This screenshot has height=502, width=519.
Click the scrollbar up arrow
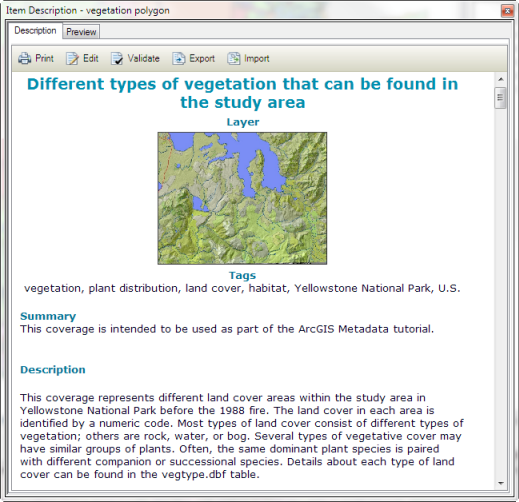pos(501,79)
